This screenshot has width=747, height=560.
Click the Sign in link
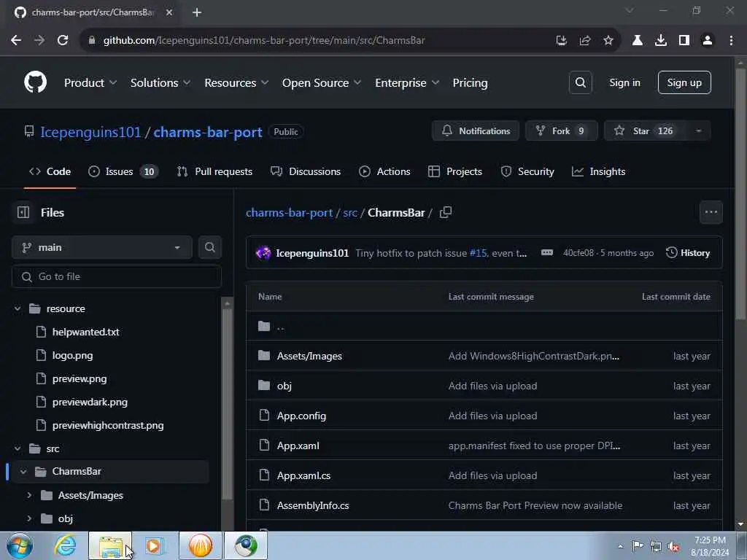tap(624, 82)
